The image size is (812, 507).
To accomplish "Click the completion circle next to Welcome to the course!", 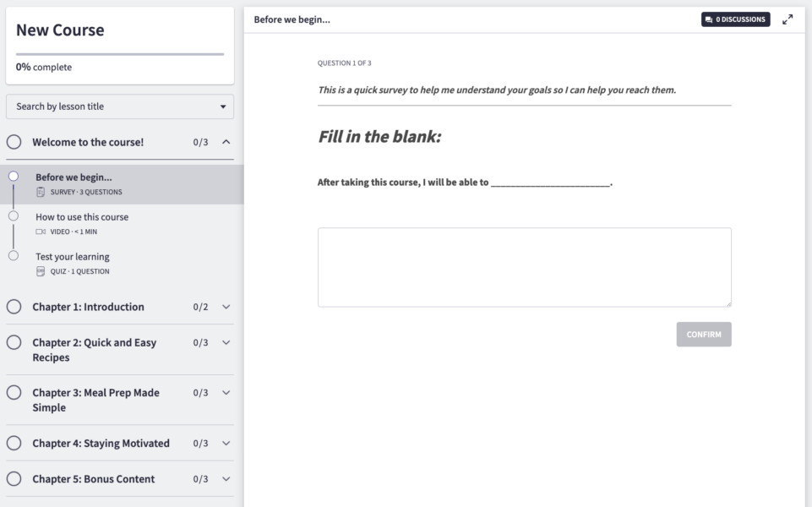I will coord(14,142).
